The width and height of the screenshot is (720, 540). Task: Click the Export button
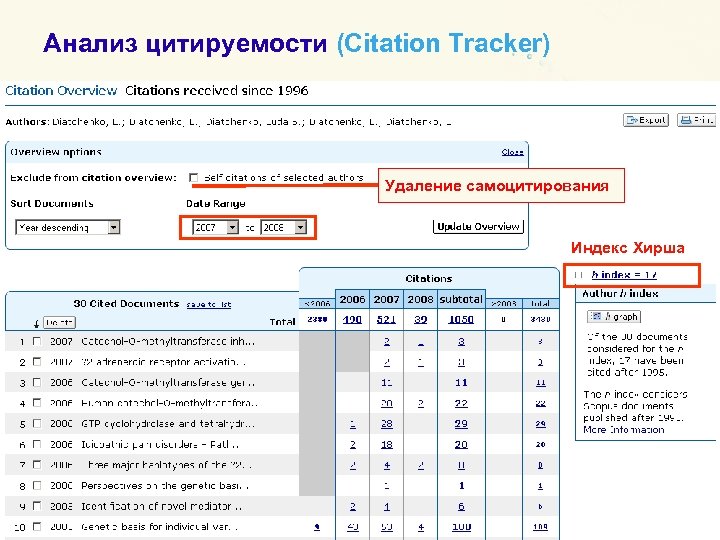pos(646,120)
